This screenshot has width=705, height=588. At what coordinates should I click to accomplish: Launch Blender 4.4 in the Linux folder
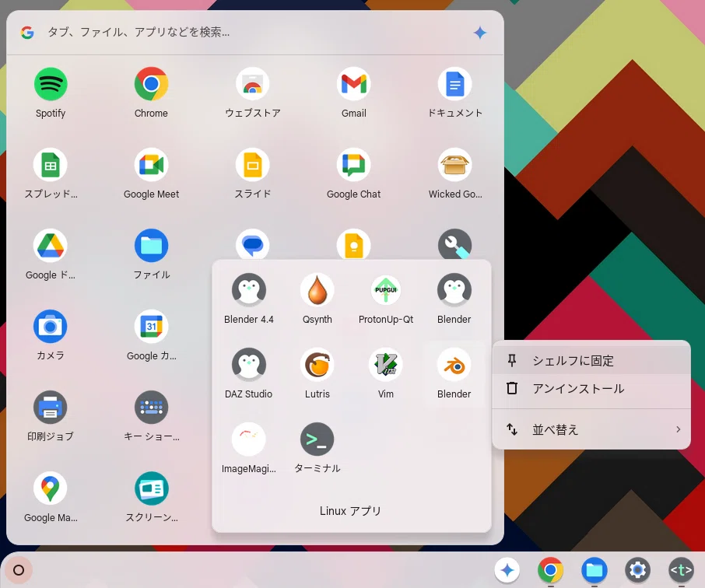click(x=249, y=290)
